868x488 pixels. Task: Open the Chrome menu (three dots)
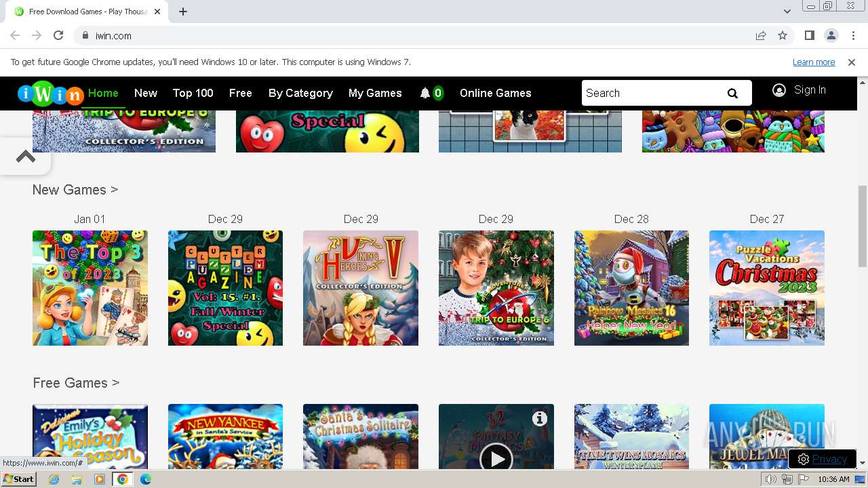pos(852,35)
